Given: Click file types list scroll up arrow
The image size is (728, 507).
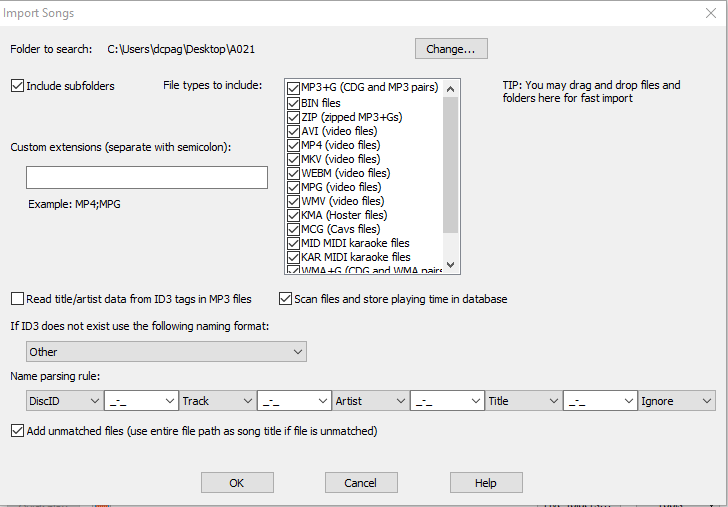Looking at the screenshot, I should coord(450,89).
